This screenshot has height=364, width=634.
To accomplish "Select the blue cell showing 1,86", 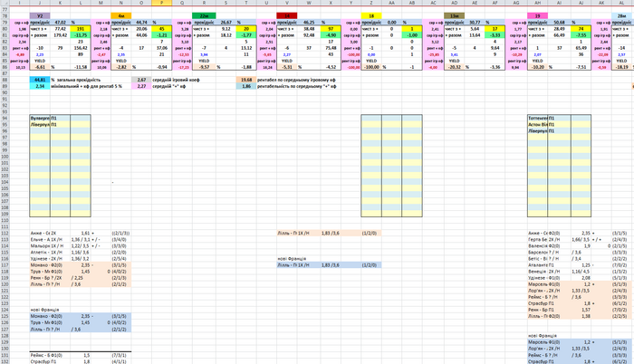I will pos(246,86).
